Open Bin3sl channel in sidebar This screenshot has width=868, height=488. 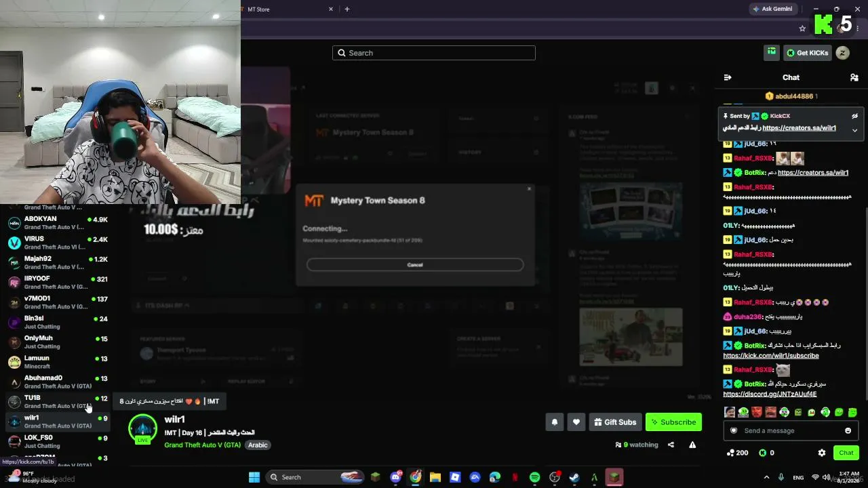(x=58, y=322)
